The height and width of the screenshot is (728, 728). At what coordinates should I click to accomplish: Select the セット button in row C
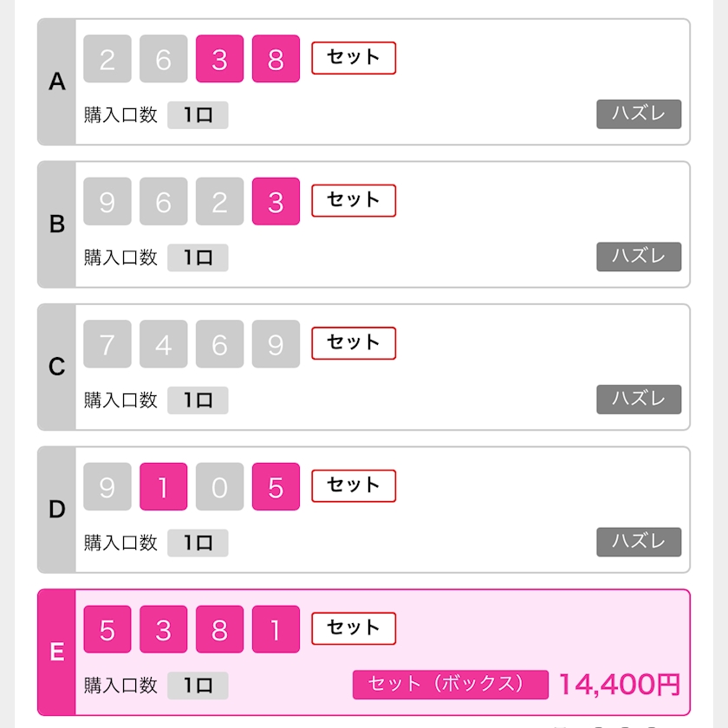pyautogui.click(x=354, y=343)
